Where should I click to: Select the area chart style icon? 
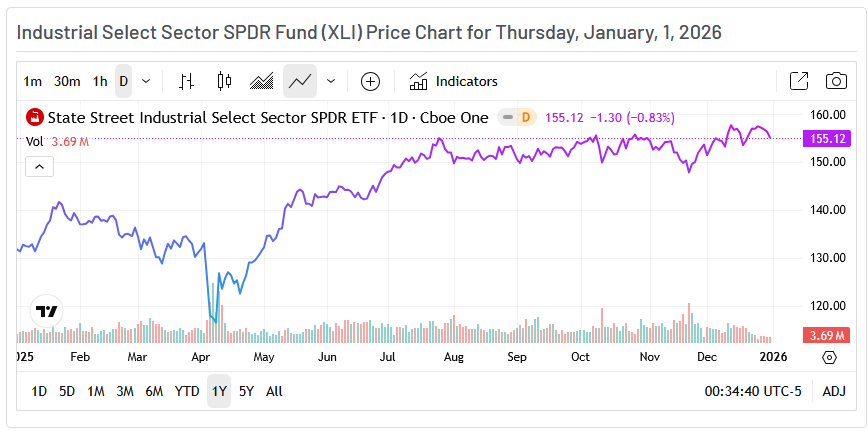coord(262,81)
